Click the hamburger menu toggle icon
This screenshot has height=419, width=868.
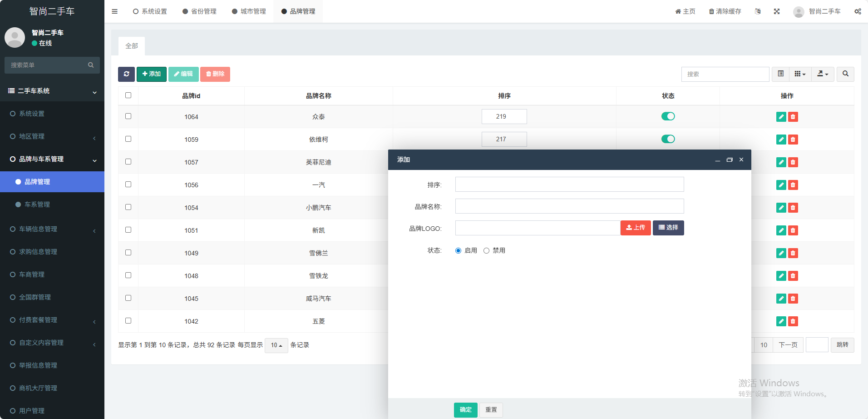point(114,11)
